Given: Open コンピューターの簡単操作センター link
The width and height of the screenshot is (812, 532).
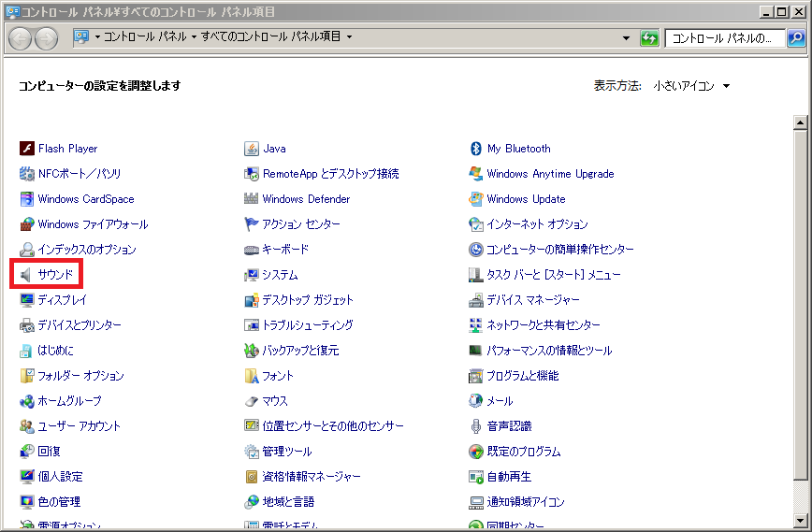Looking at the screenshot, I should (x=560, y=250).
